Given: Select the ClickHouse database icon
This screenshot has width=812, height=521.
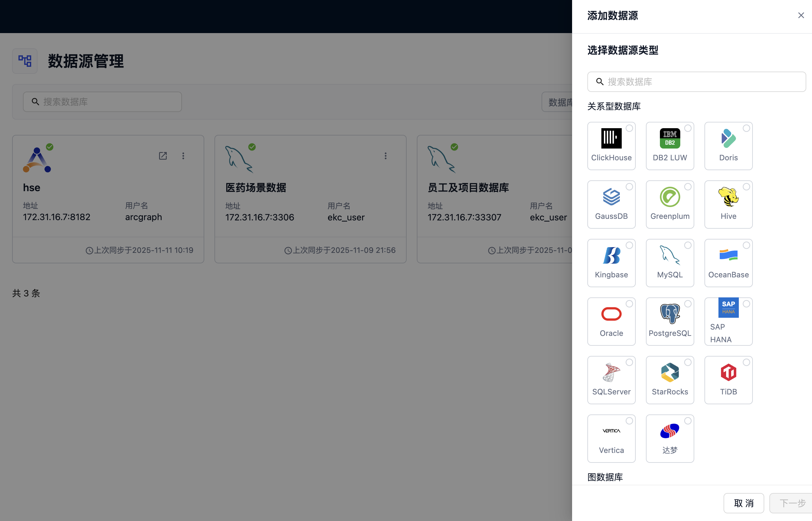Looking at the screenshot, I should [611, 145].
